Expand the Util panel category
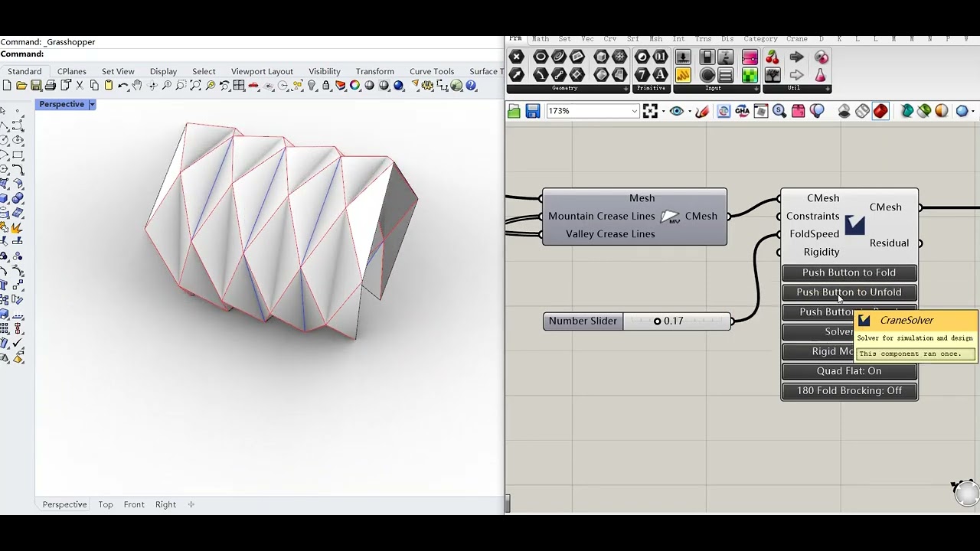 click(x=797, y=88)
